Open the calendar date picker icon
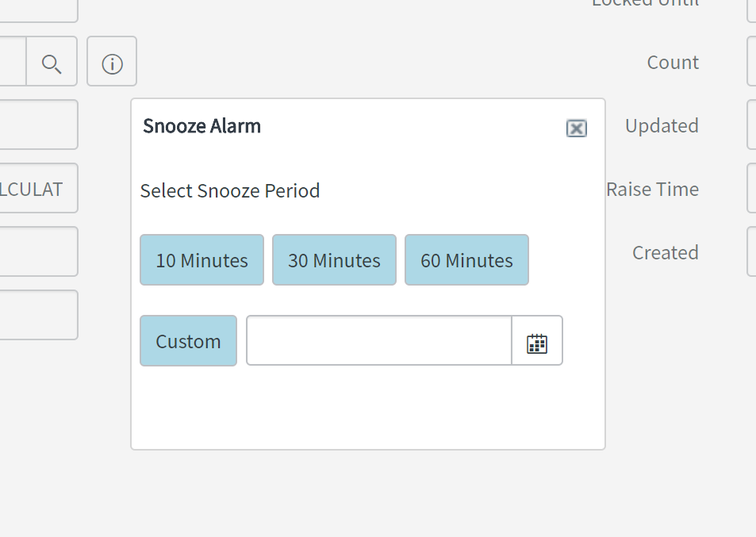The image size is (756, 537). [x=537, y=341]
